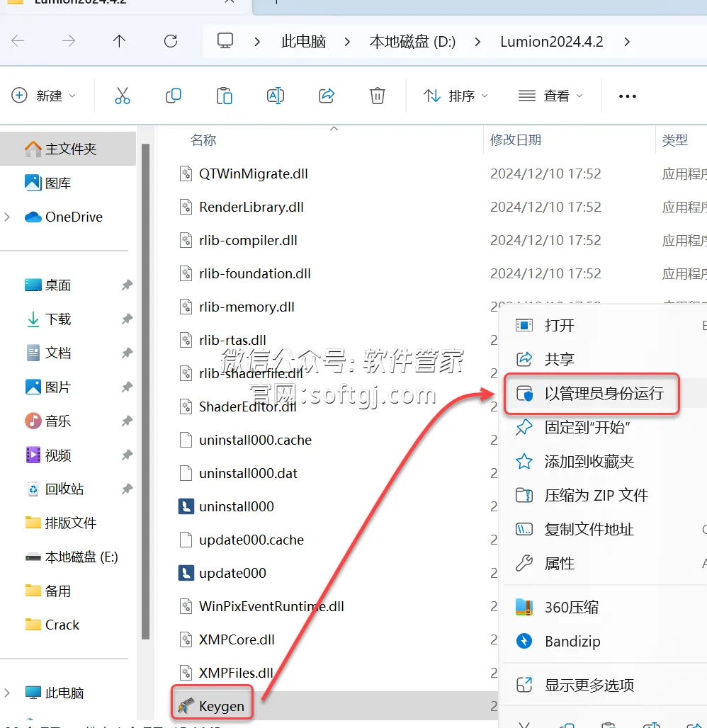Click the 音乐 music icon in sidebar
Viewport: 707px width, 728px height.
pyautogui.click(x=33, y=421)
